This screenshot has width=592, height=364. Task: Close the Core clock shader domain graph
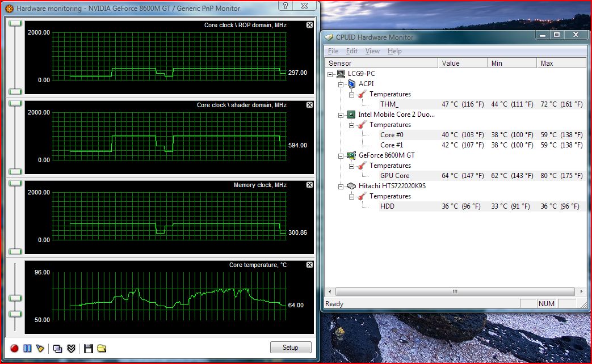(x=309, y=105)
